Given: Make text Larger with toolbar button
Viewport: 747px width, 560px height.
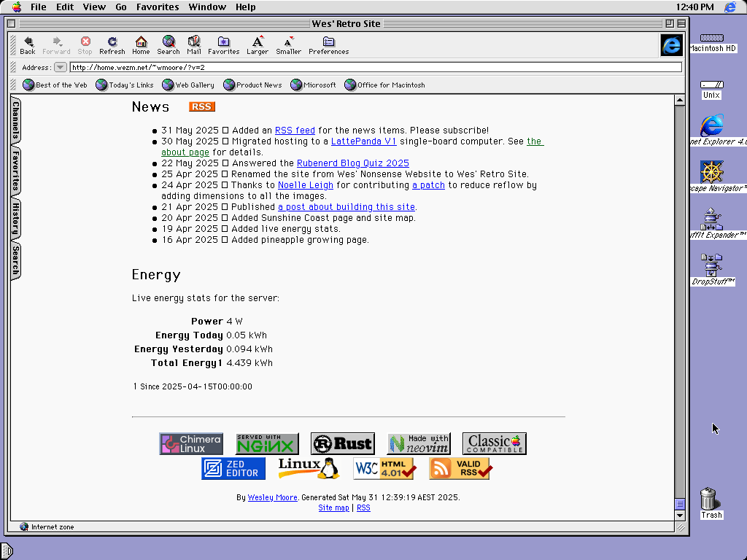Looking at the screenshot, I should [x=258, y=46].
